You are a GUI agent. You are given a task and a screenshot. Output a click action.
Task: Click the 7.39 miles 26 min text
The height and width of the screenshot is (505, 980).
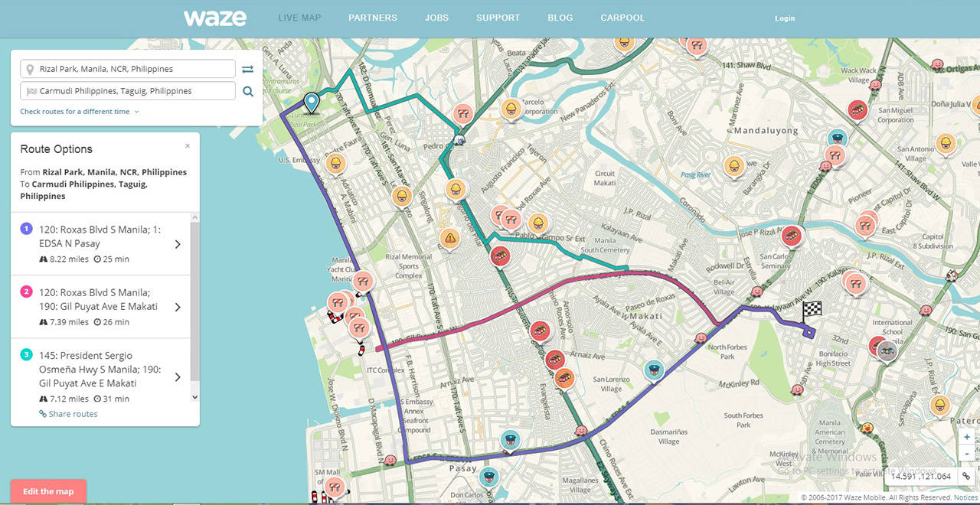click(x=84, y=322)
